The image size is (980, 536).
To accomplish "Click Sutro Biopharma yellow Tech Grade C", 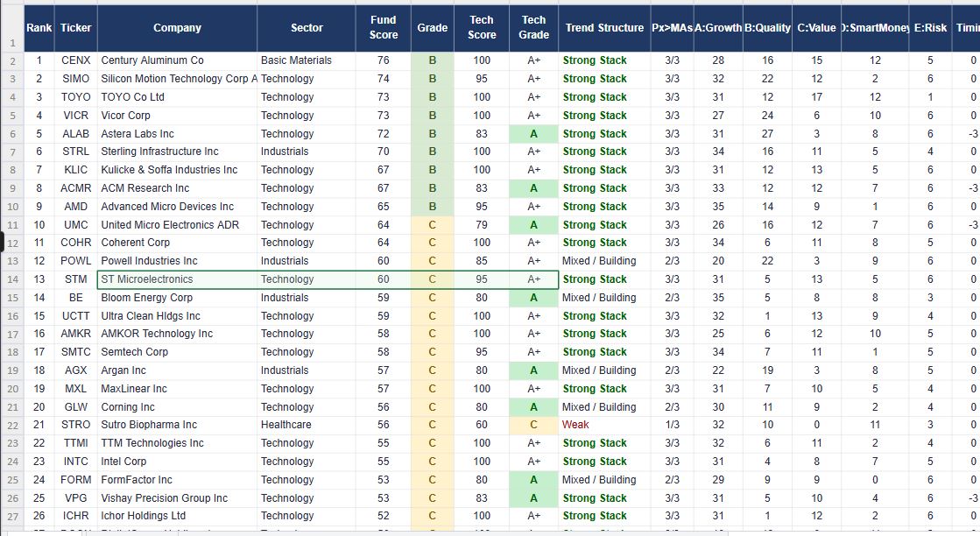I will (533, 425).
